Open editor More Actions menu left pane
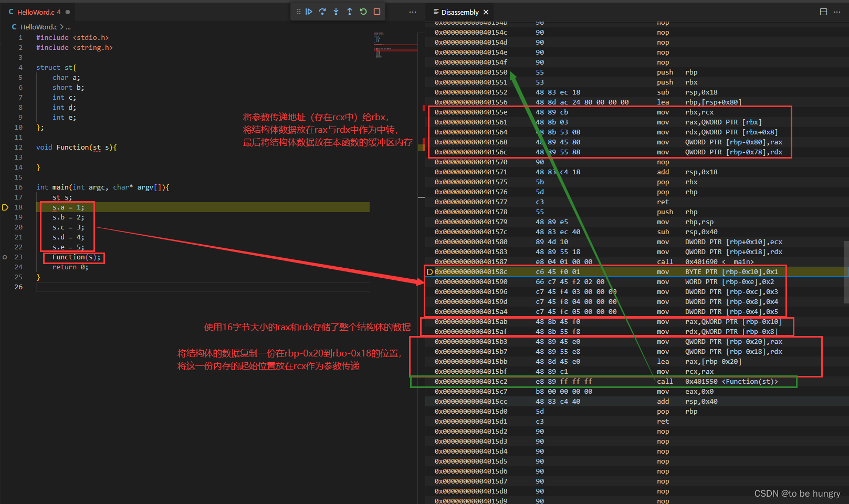Viewport: 849px width, 504px height. pos(413,12)
